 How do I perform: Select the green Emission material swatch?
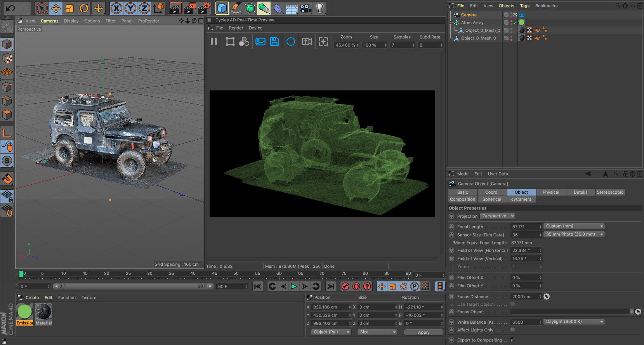25,312
